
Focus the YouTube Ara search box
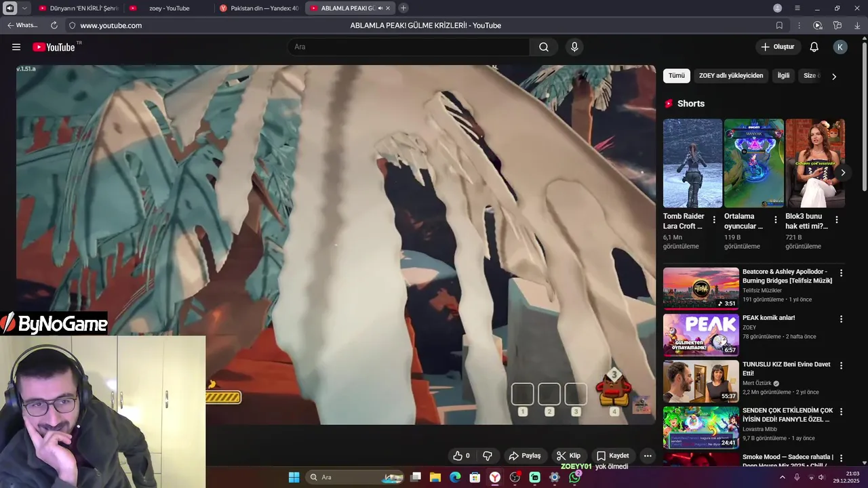409,47
